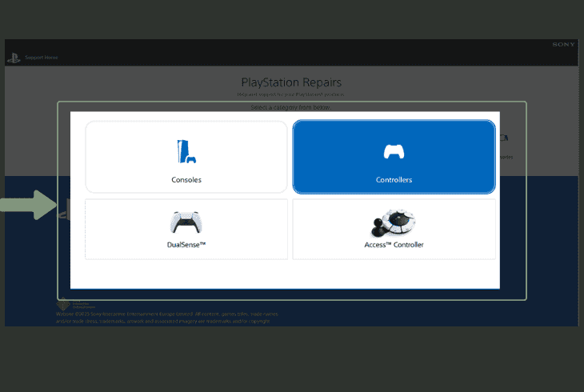Select the Controllers category card
584x392 pixels.
coord(394,157)
